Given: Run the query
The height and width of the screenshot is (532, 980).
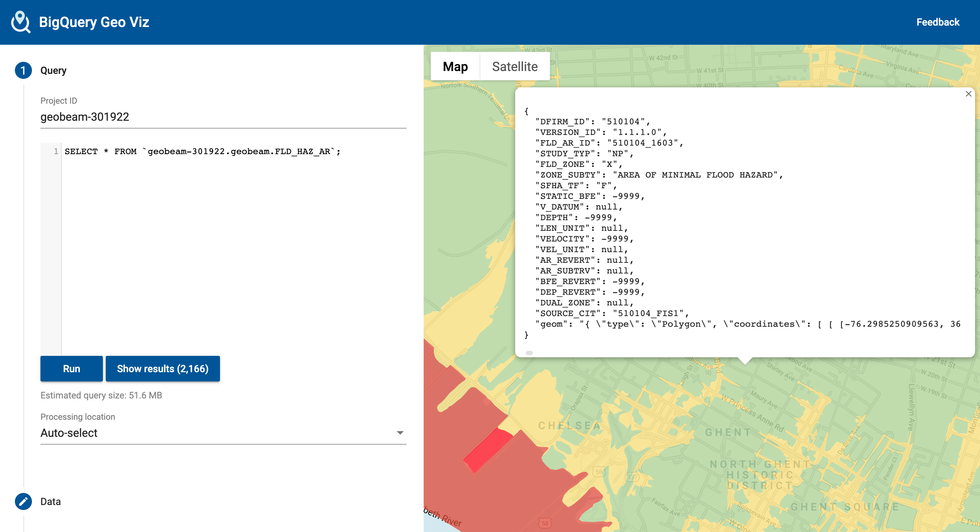Looking at the screenshot, I should coord(72,369).
